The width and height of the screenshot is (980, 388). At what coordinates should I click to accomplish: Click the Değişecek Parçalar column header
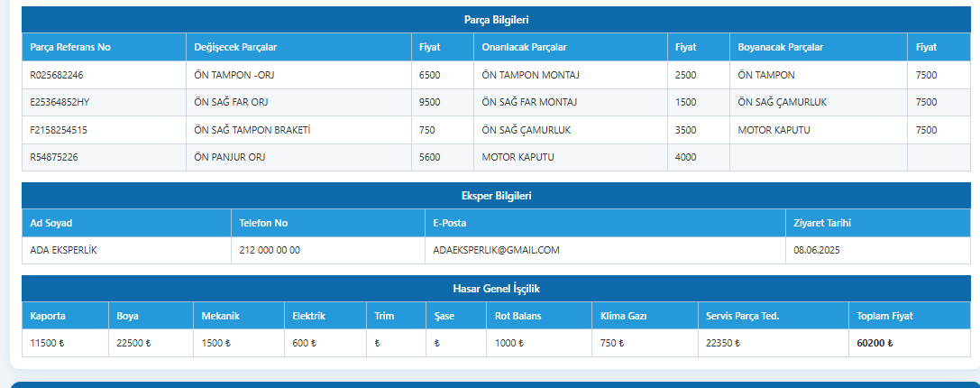[x=235, y=47]
